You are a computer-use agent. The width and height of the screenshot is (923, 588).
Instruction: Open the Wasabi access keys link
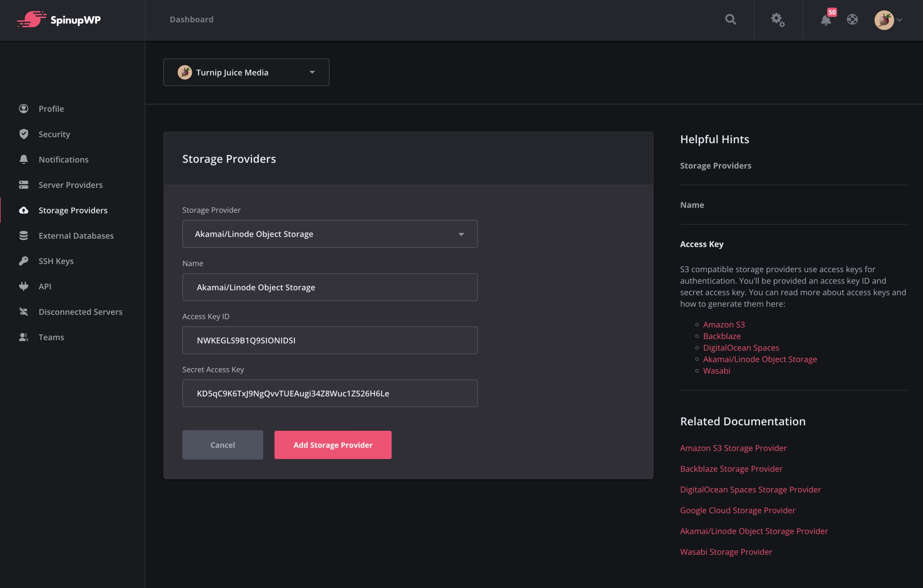716,370
